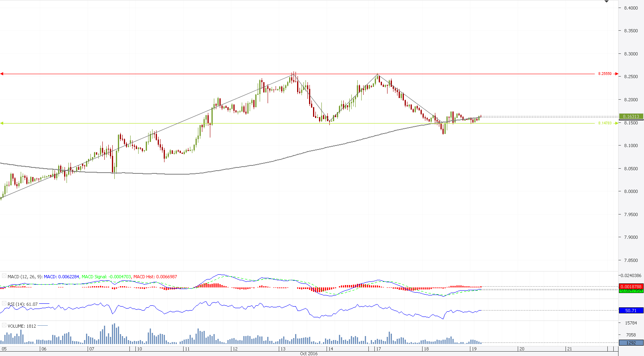Click the blue RSI value tag 50.71
644x356 pixels.
[631, 311]
